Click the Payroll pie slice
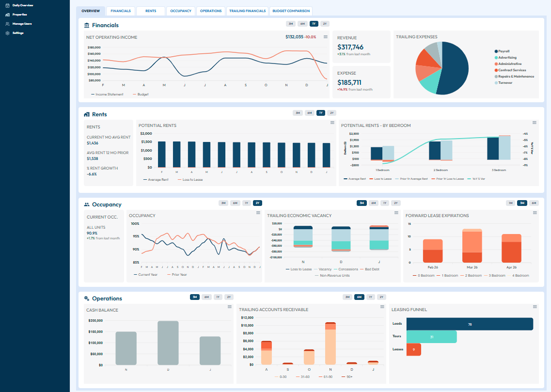Screen dimensions: 551x392 (455, 68)
